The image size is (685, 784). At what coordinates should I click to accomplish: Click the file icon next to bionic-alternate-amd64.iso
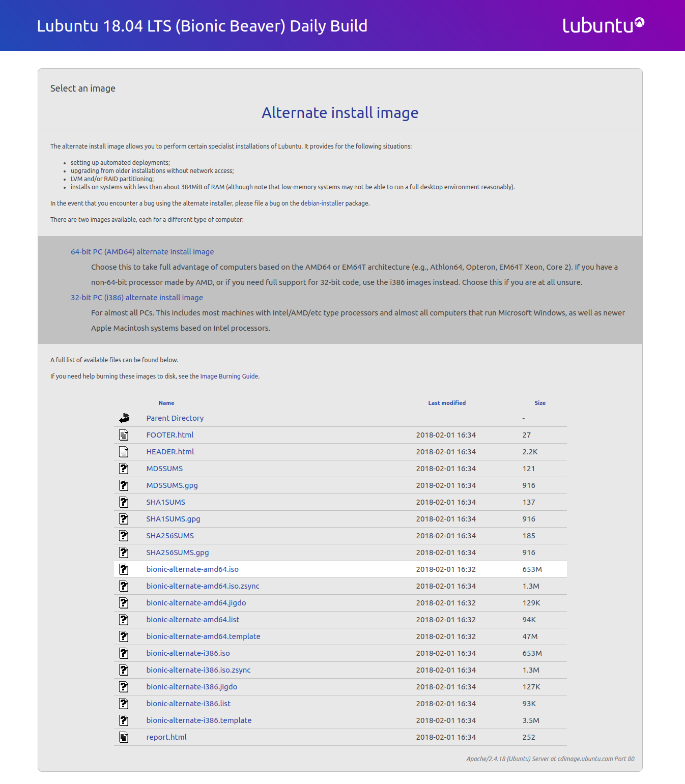[x=124, y=569]
